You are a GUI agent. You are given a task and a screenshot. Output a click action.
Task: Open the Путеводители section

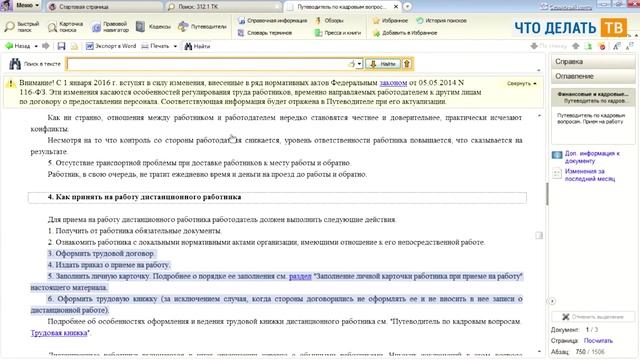(x=202, y=27)
